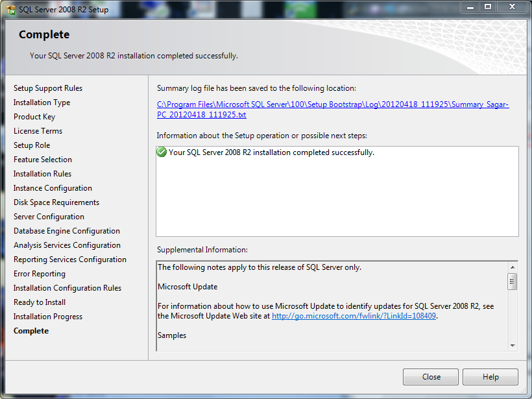532x399 pixels.
Task: Select the Ready to Install step
Action: (40, 302)
